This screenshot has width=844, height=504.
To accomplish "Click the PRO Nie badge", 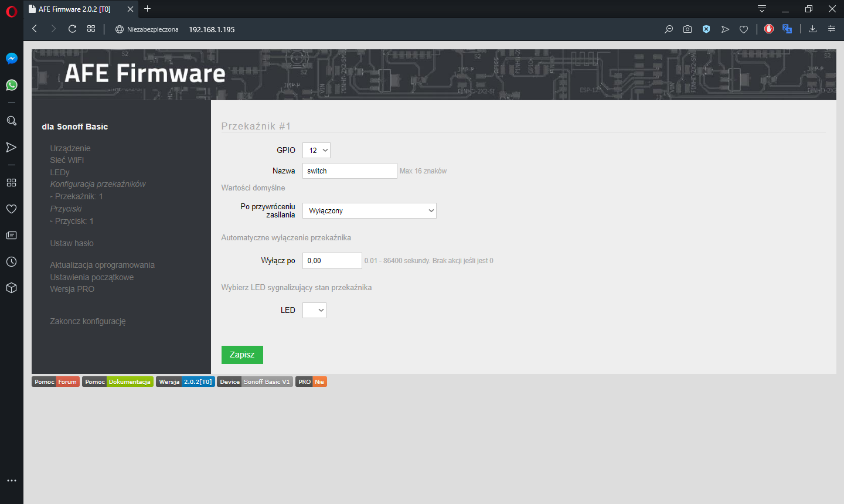I will 311,382.
